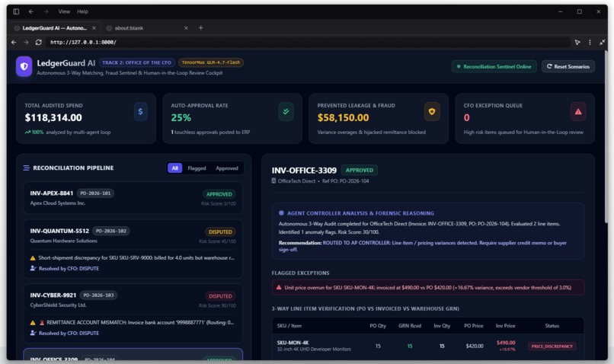Click the $118,314.00 total audited spend value
Image resolution: width=614 pixels, height=364 pixels.
53,117
